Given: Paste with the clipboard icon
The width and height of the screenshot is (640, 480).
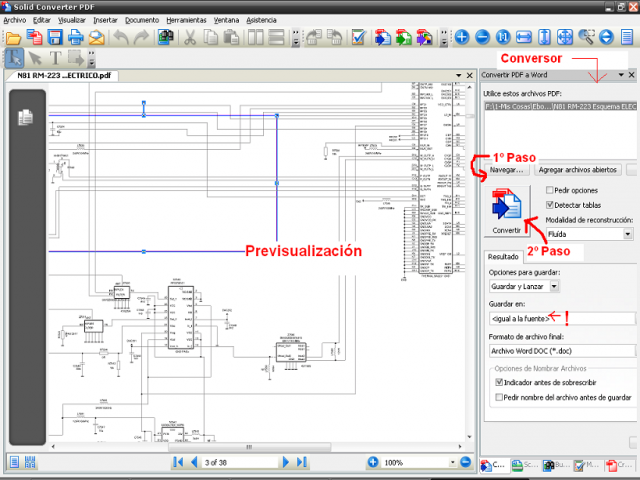Looking at the screenshot, I should click(x=231, y=38).
